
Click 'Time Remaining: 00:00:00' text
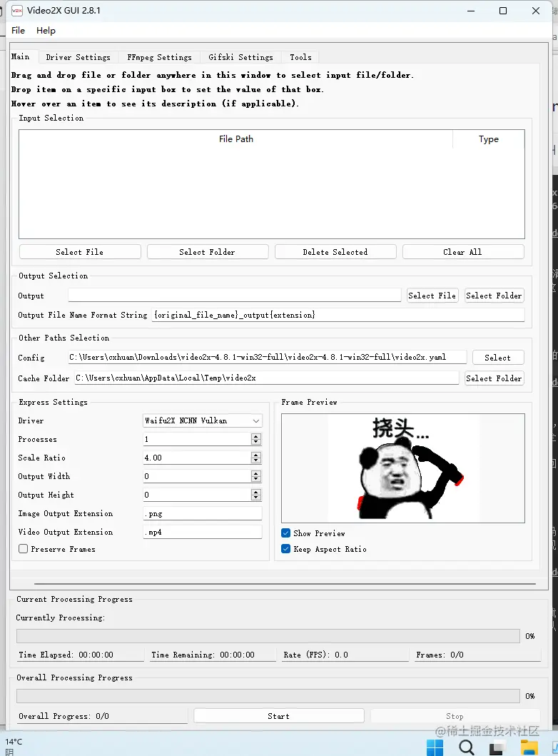(x=203, y=655)
